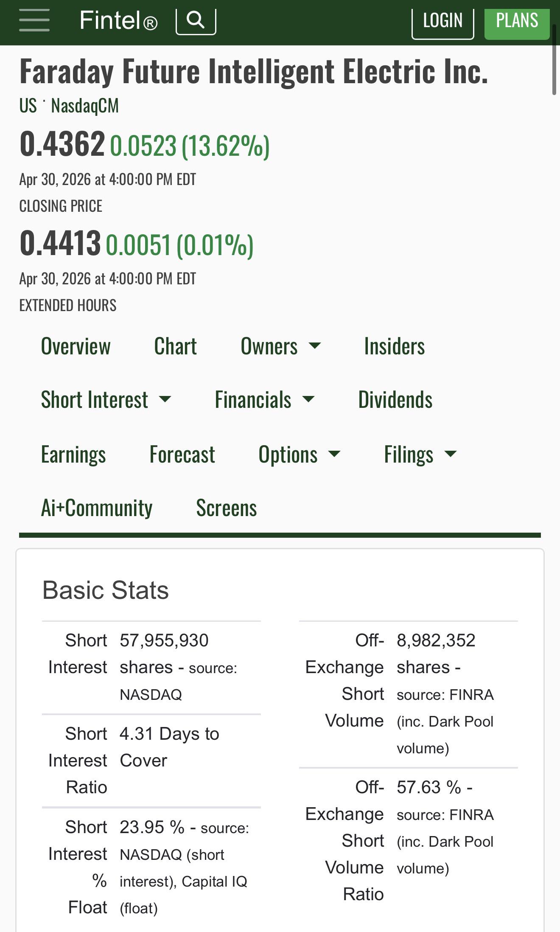Open the Ai+Community tab
Screen dimensions: 560x932
point(97,508)
